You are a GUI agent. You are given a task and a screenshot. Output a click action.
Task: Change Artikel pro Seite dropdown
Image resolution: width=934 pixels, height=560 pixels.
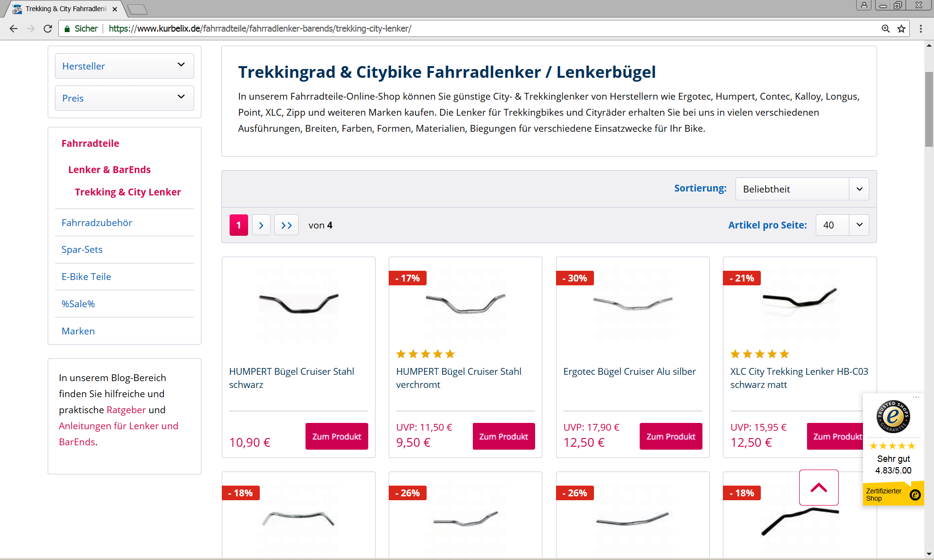coord(842,225)
